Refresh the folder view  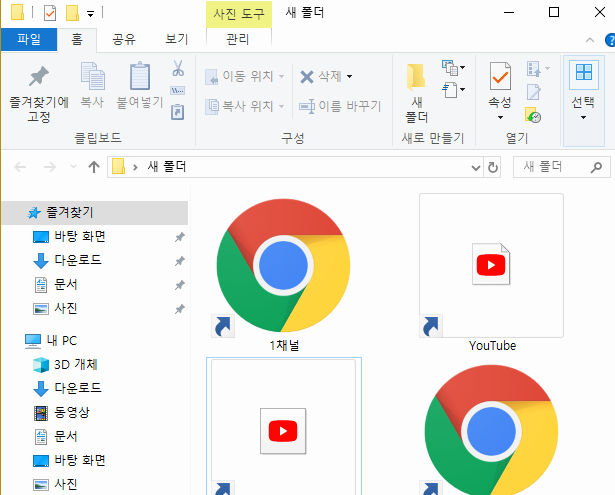pyautogui.click(x=493, y=167)
